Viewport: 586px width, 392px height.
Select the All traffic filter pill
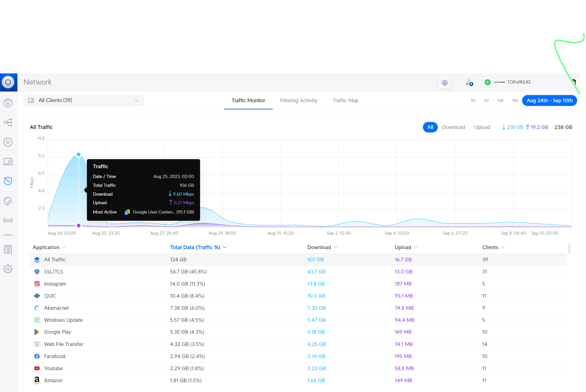pyautogui.click(x=430, y=127)
